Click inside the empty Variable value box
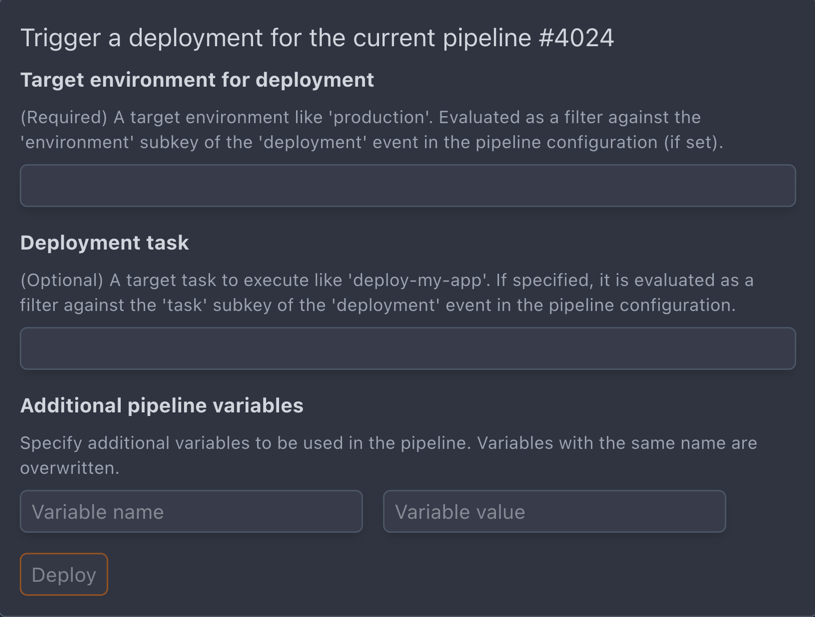 [554, 511]
